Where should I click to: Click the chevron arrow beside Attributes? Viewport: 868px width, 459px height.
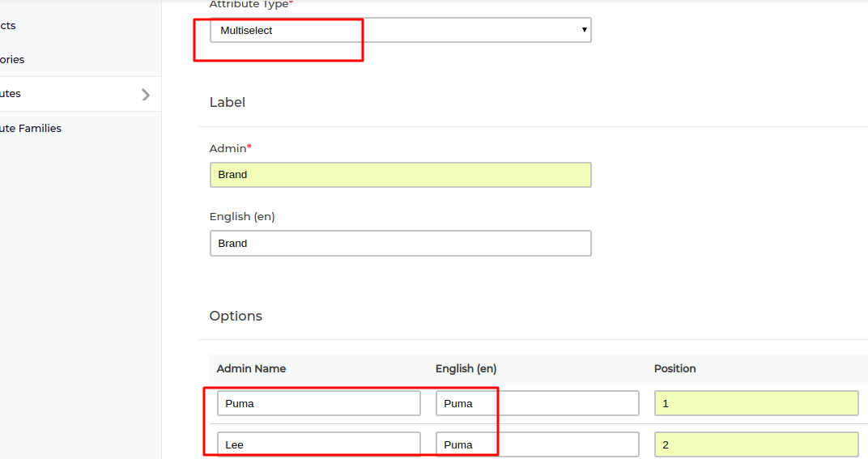pyautogui.click(x=146, y=95)
